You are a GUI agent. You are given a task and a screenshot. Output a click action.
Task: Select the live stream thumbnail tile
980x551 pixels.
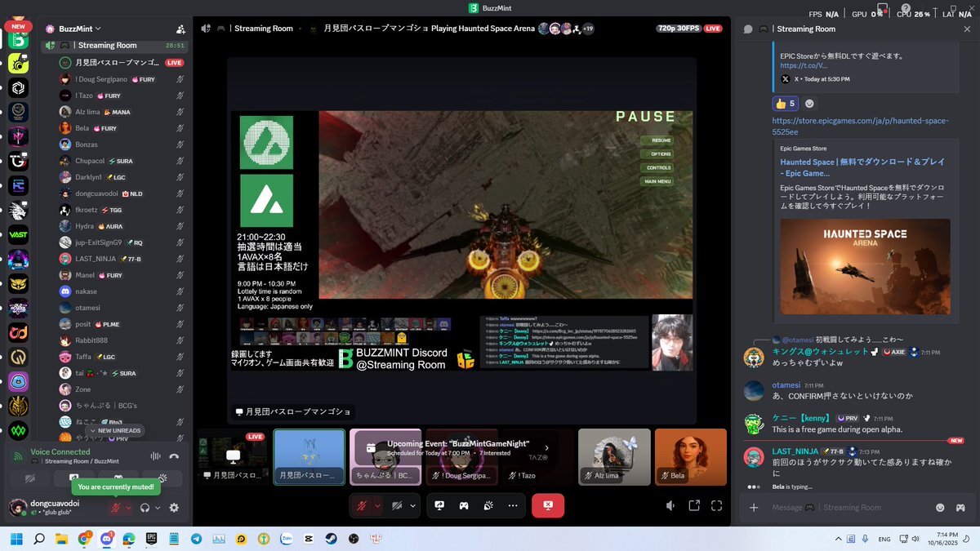[232, 457]
